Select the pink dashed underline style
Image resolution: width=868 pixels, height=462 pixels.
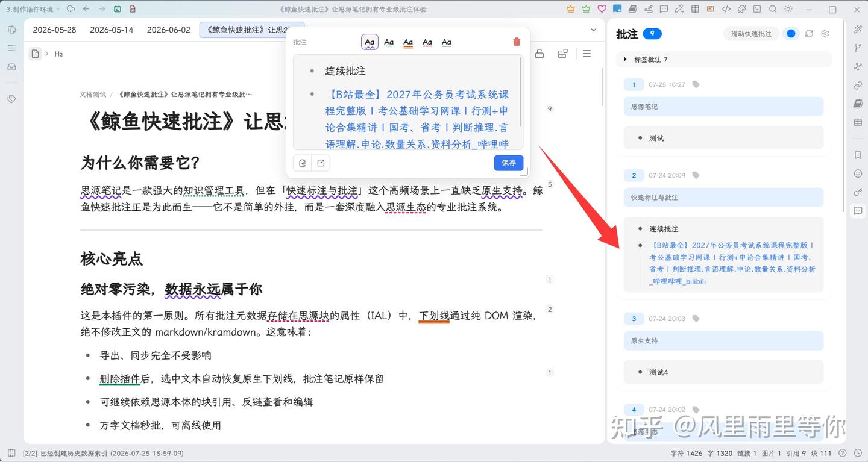(427, 42)
